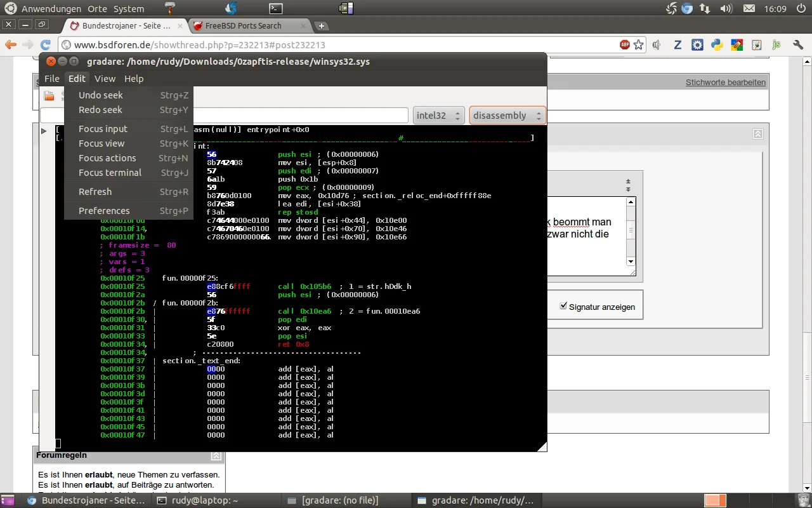Click the Z extension icon

[678, 44]
